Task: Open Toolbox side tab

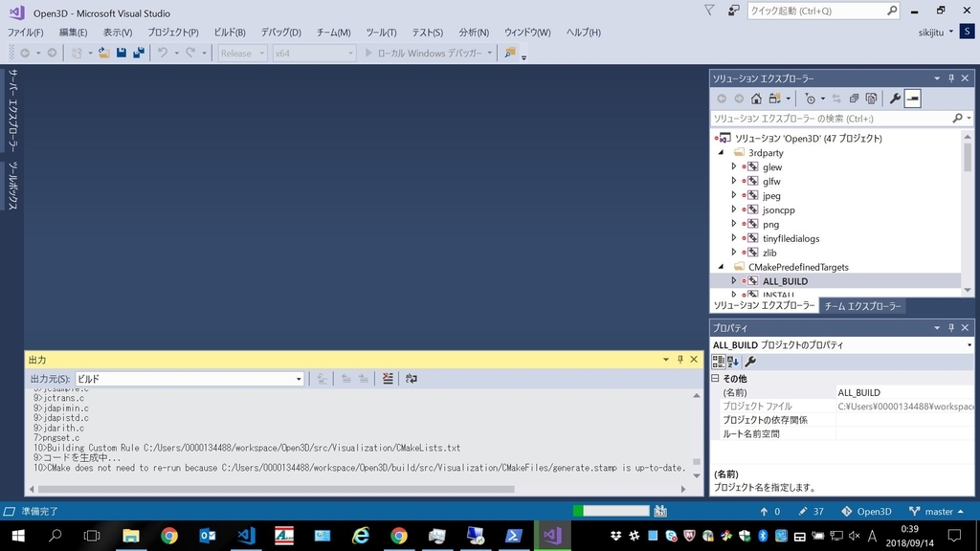Action: (12, 185)
